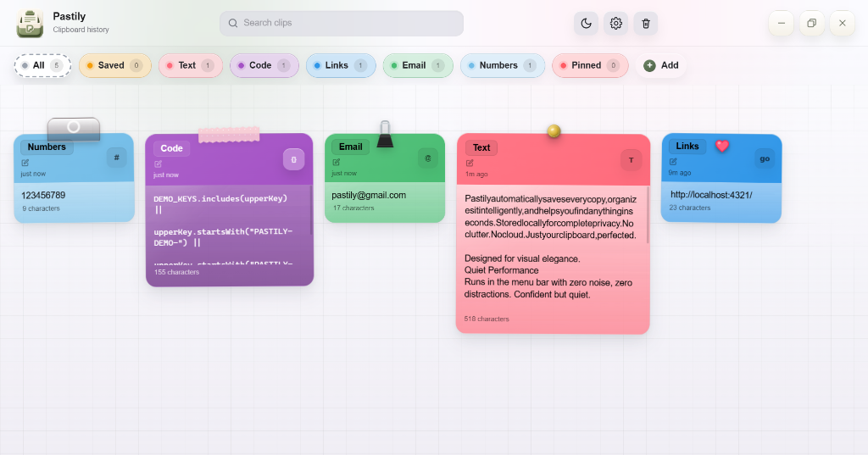Image resolution: width=868 pixels, height=455 pixels.
Task: Open settings via the gear icon
Action: [615, 23]
